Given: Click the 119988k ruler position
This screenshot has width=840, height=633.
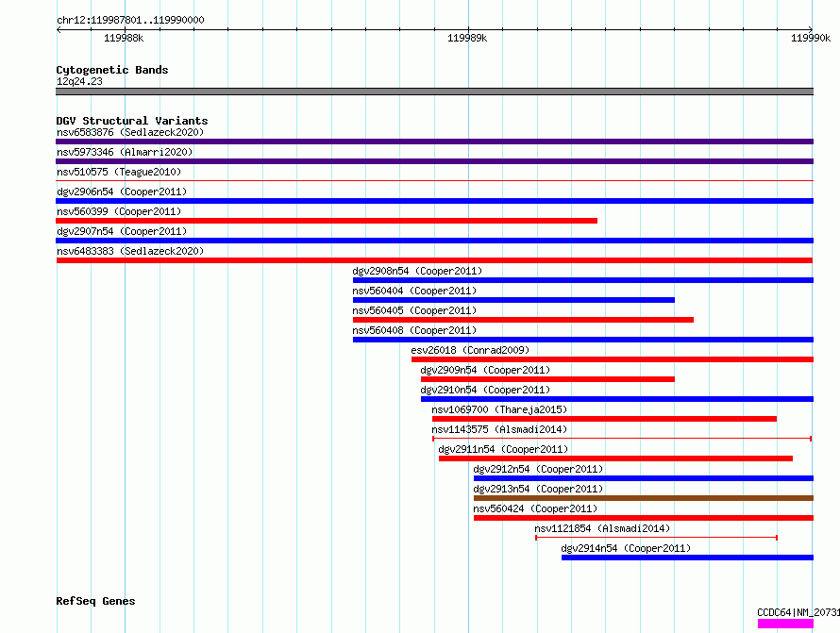Looking at the screenshot, I should (124, 38).
